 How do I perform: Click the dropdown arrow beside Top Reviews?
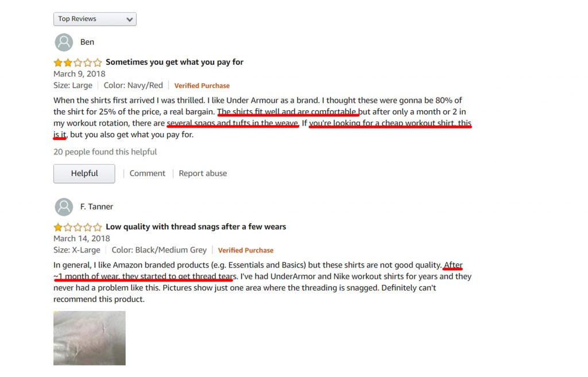130,20
